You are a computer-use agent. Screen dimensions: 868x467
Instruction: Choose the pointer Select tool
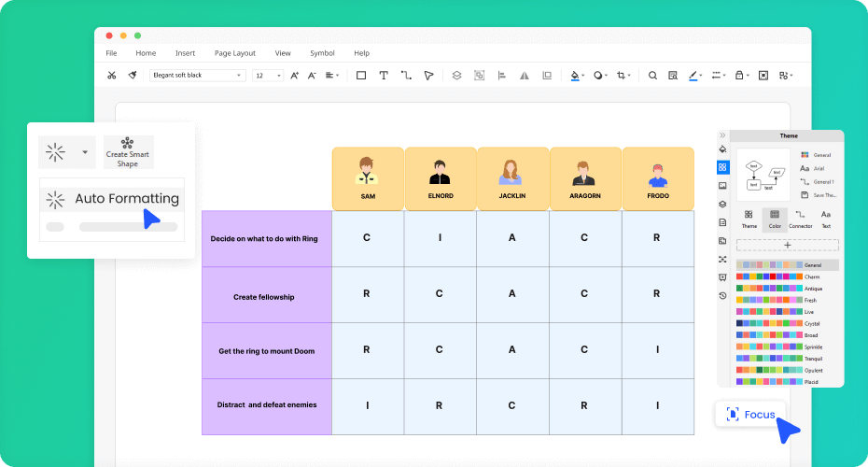428,76
